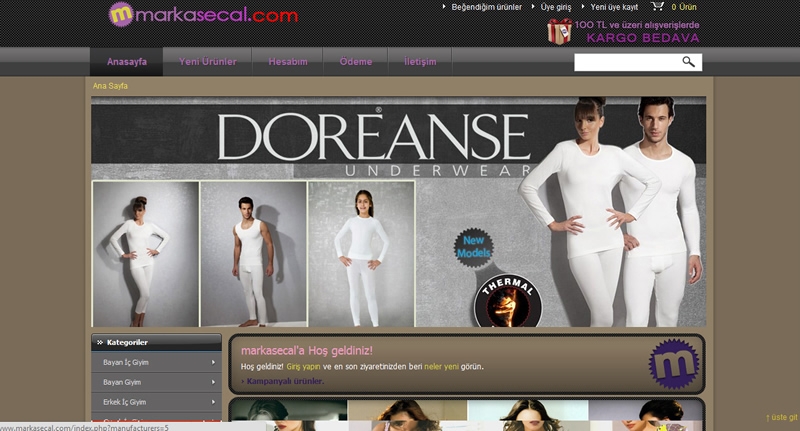Open Yeni Ürünler tab
The height and width of the screenshot is (431, 800).
pyautogui.click(x=208, y=62)
